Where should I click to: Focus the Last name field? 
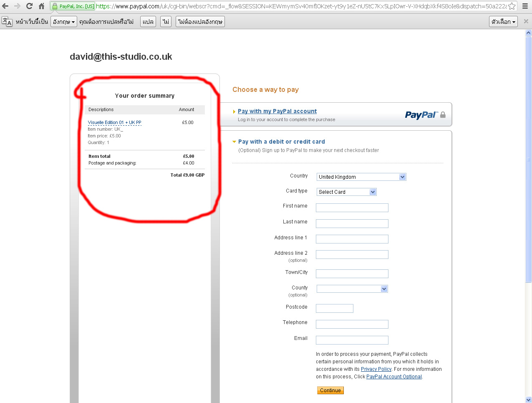tap(352, 223)
